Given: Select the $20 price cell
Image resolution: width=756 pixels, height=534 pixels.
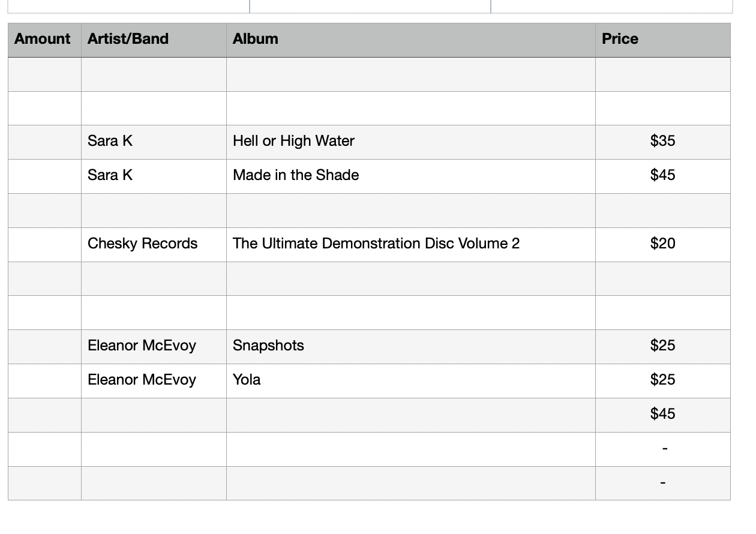Looking at the screenshot, I should click(x=663, y=245).
